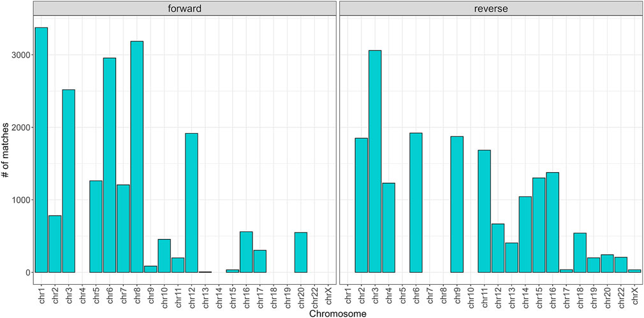
Task: Click the '2000' y-axis tick label
Action: click(20, 127)
